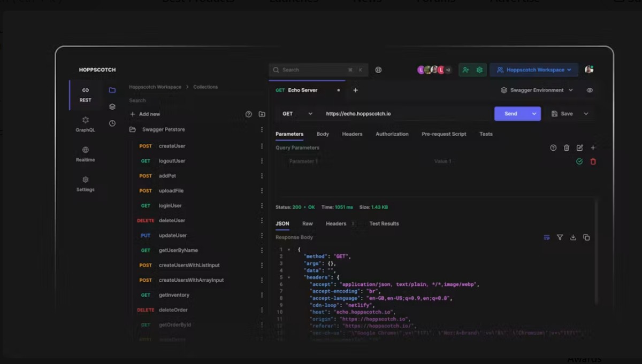Image resolution: width=642 pixels, height=364 pixels.
Task: Open options menu for deleteUser request
Action: [x=262, y=221]
